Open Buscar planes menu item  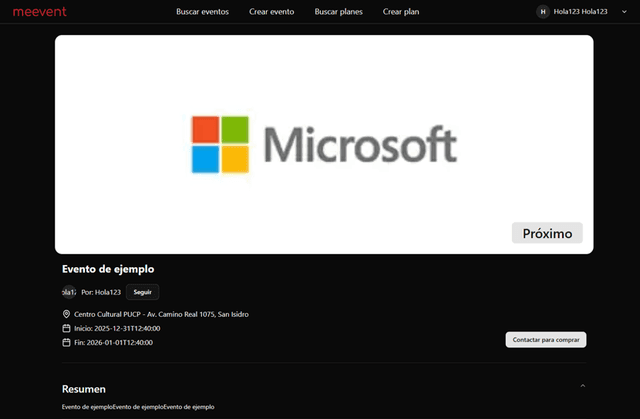click(x=338, y=12)
